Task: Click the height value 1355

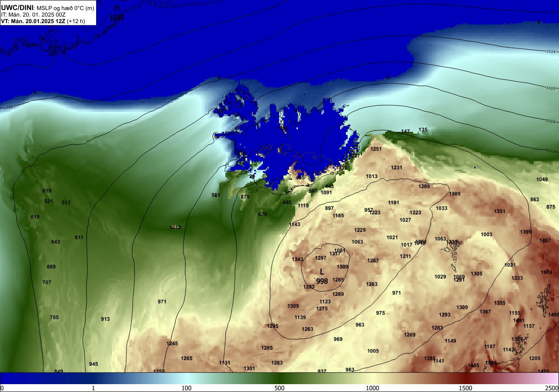Action: click(500, 303)
